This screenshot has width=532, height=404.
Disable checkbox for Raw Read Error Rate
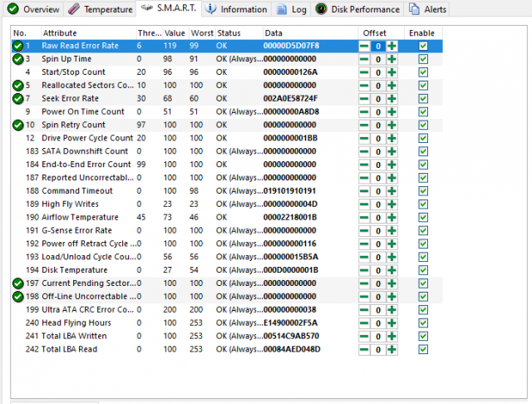[423, 46]
